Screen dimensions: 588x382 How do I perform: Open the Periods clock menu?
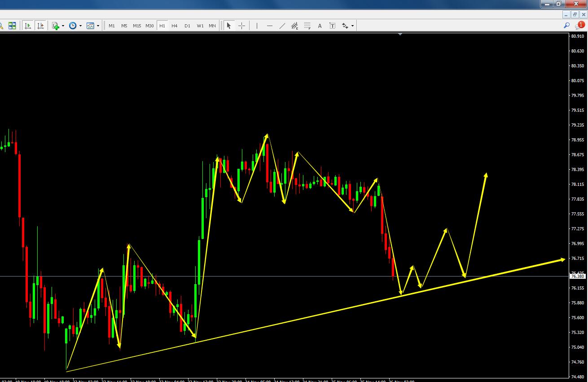coord(73,26)
